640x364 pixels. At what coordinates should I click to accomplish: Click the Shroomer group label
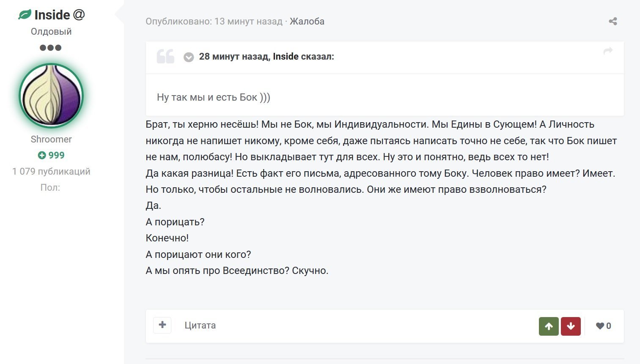51,139
